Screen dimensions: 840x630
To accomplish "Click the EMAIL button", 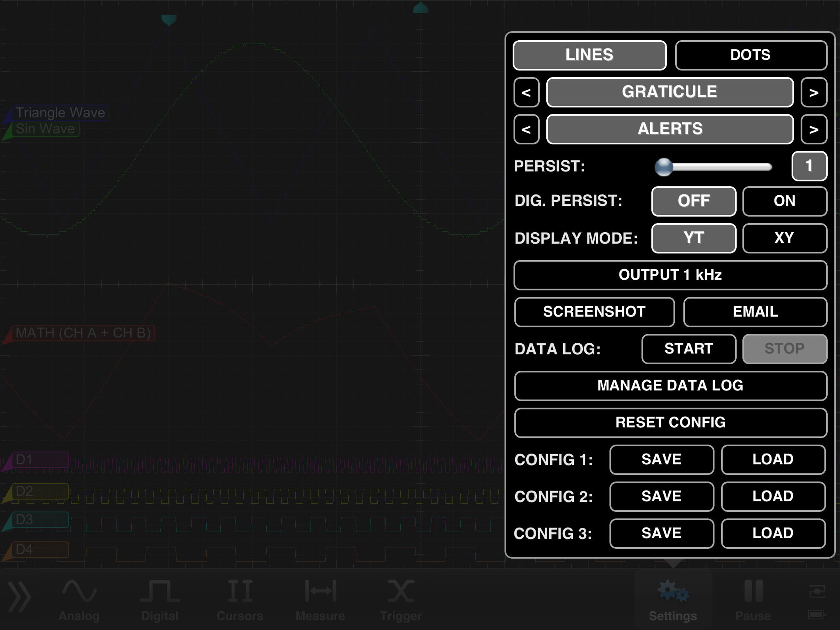I will [755, 312].
